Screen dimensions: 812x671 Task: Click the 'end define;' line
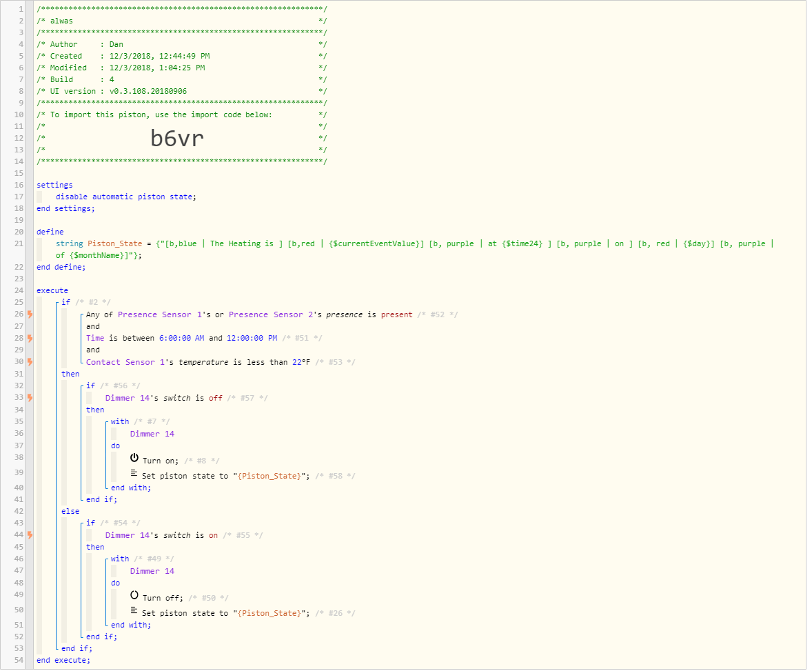(61, 268)
